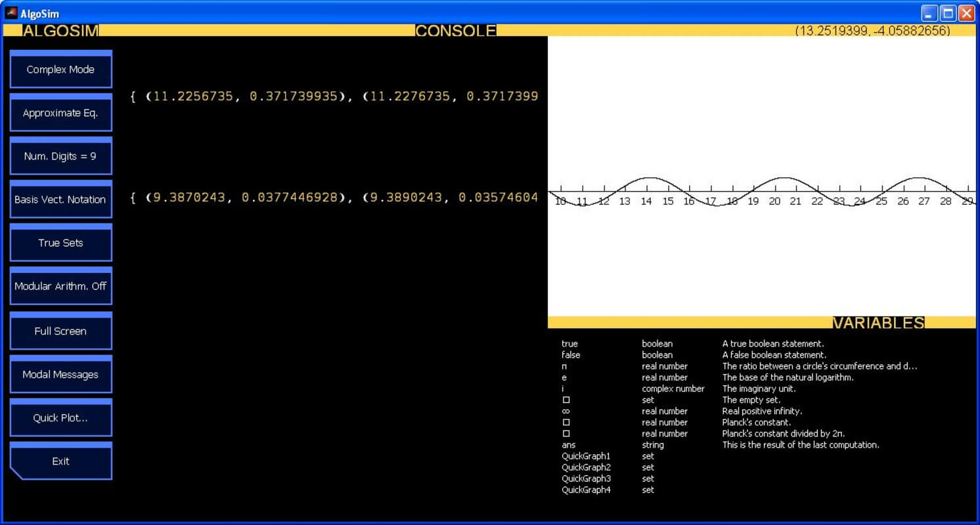This screenshot has width=980, height=525.
Task: Maximize the AlgoSim window
Action: [x=948, y=13]
